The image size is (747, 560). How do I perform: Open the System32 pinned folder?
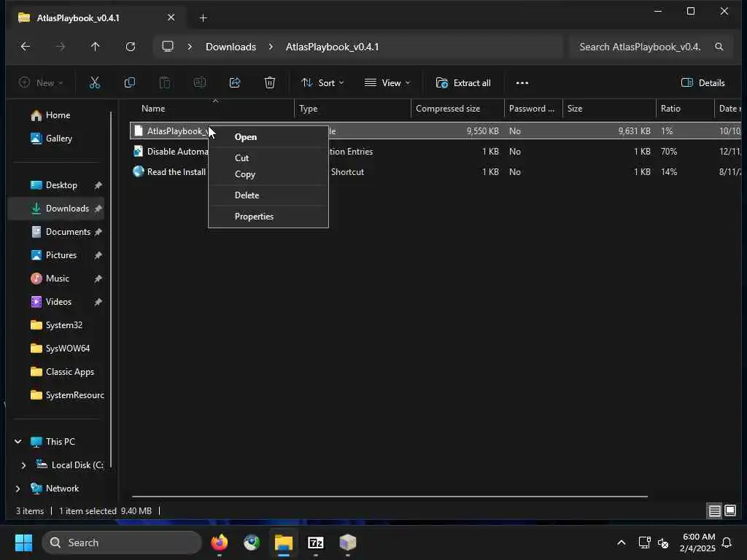(57, 325)
